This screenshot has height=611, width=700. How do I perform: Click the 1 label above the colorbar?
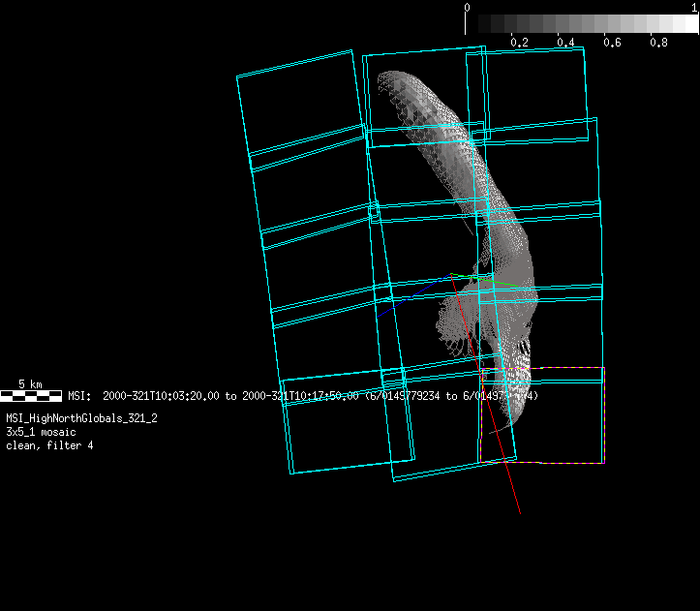point(694,7)
